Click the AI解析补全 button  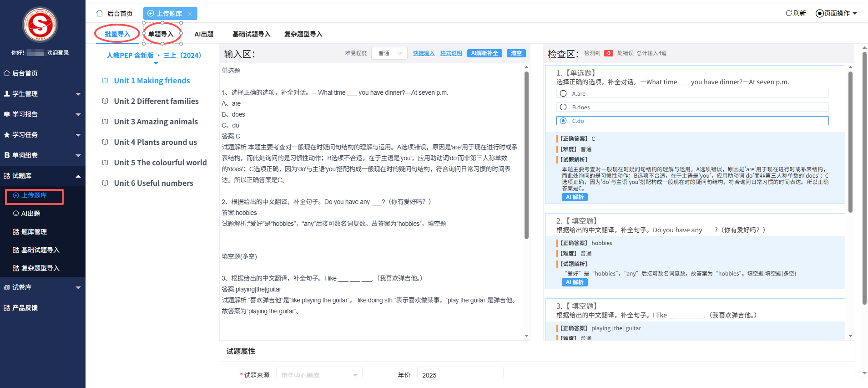(x=484, y=53)
